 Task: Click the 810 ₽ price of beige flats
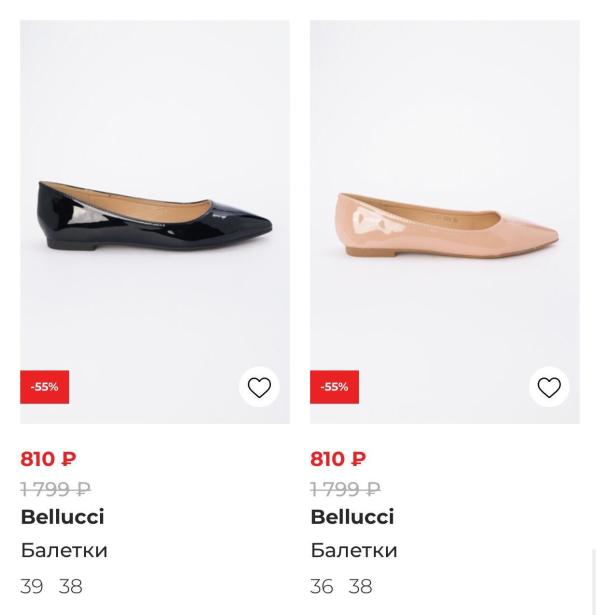pyautogui.click(x=338, y=459)
